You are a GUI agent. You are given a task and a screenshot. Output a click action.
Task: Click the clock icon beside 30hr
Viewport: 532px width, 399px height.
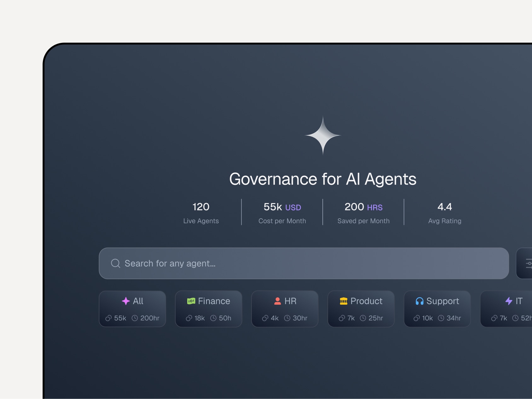pyautogui.click(x=287, y=318)
